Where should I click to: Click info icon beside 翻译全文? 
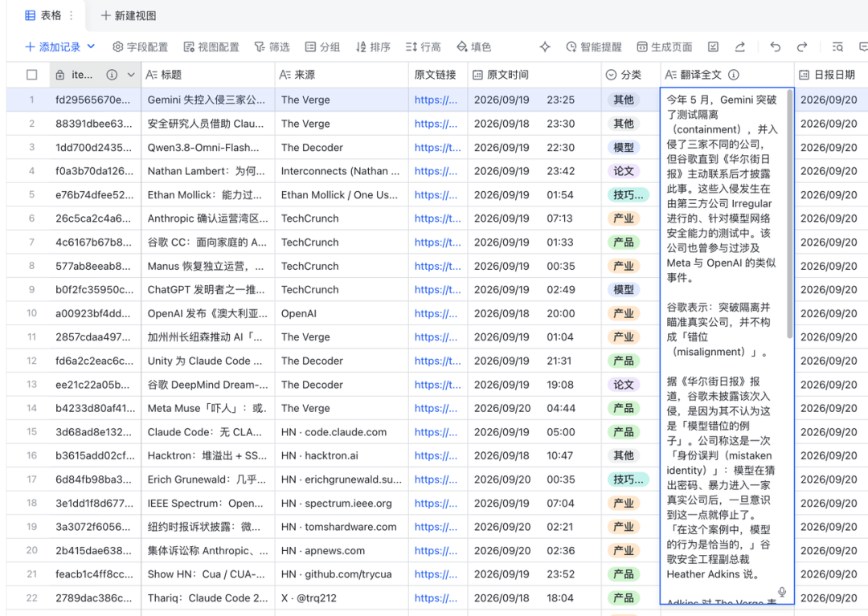[x=734, y=75]
